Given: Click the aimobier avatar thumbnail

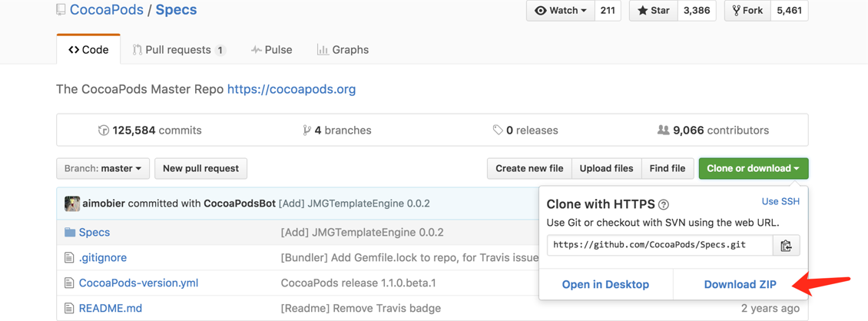Looking at the screenshot, I should pyautogui.click(x=72, y=204).
